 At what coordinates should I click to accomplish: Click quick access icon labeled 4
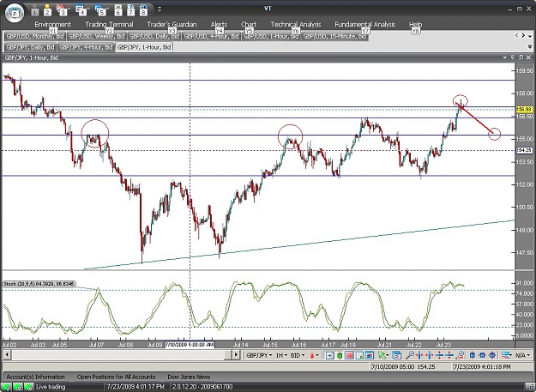point(81,11)
